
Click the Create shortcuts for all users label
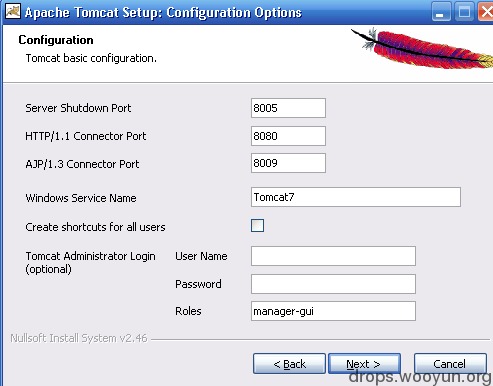[95, 227]
